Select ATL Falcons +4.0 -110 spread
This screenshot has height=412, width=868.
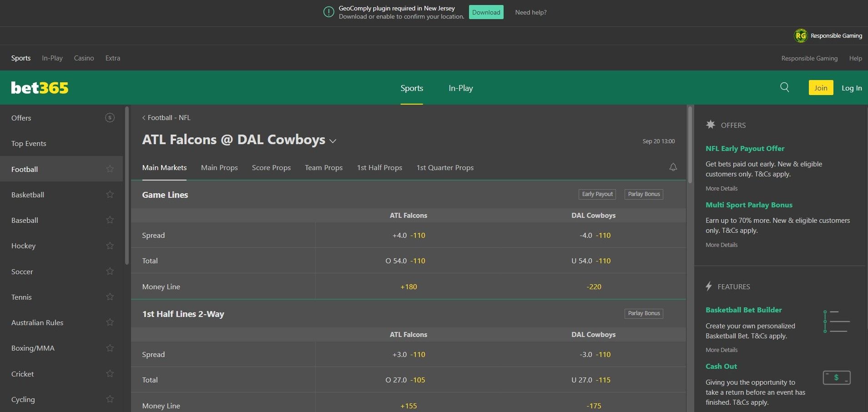point(409,235)
